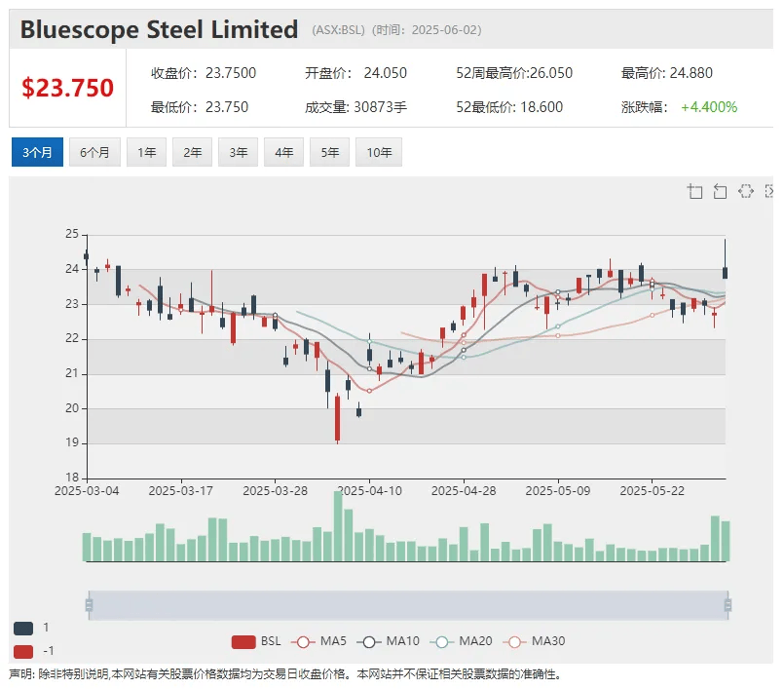Click the 2025-03-17 x-axis date label
784x689 pixels.
coord(180,491)
